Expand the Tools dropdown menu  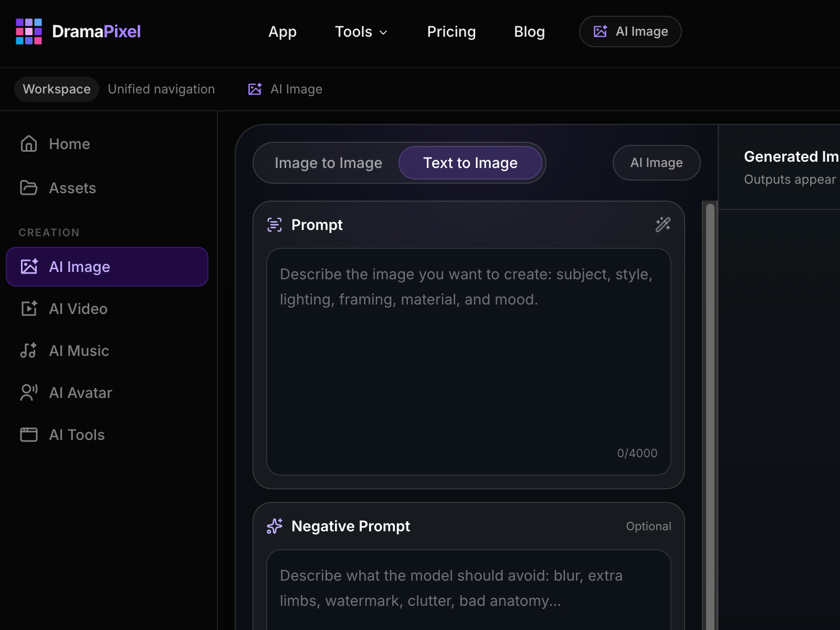point(361,31)
